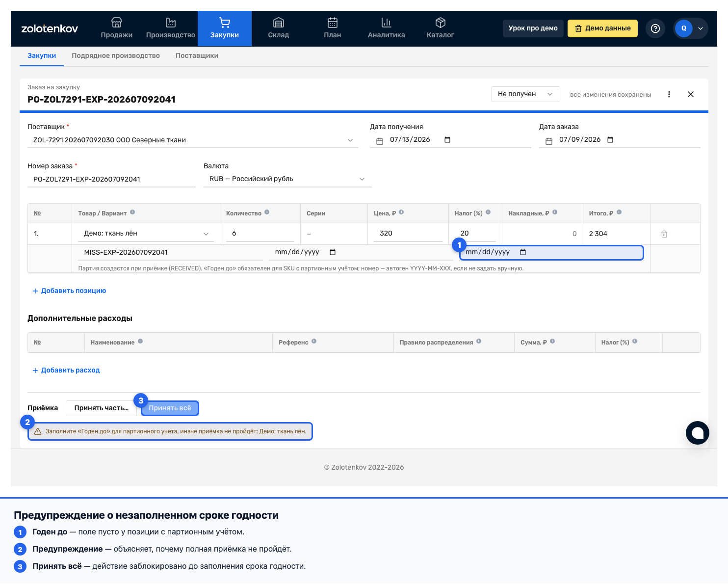Click info icon next to Наименование
This screenshot has height=584, width=728.
pyautogui.click(x=140, y=342)
